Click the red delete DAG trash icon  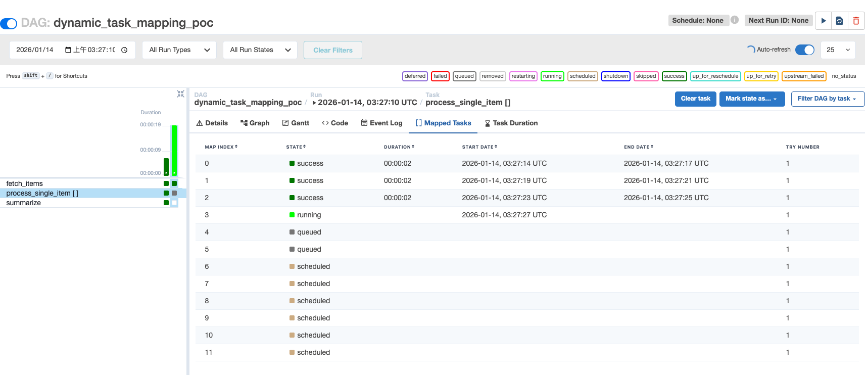(x=856, y=21)
